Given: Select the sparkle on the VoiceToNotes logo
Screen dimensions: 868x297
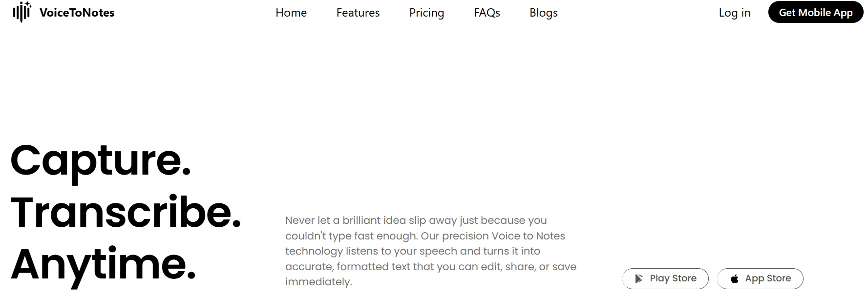Looking at the screenshot, I should click(28, 5).
